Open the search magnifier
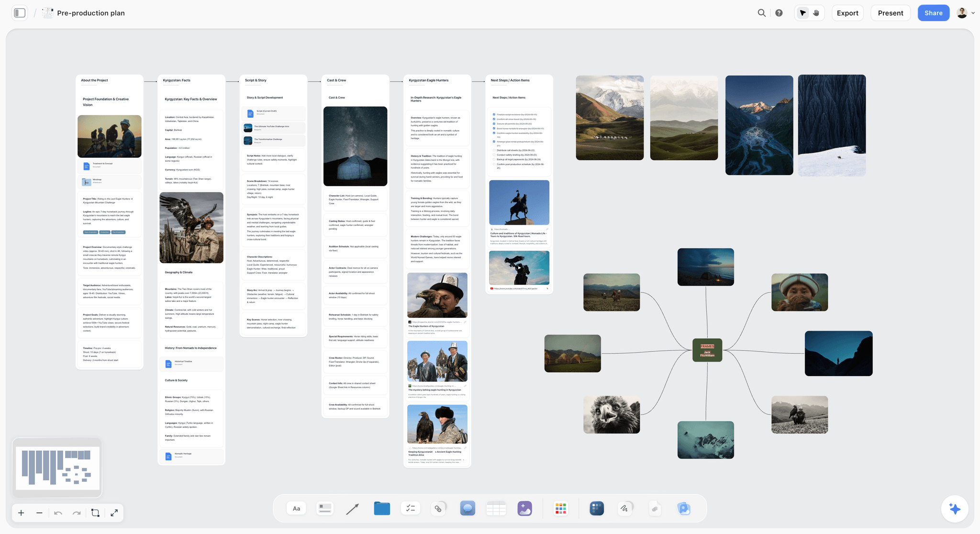Screen dimensions: 980x534 pyautogui.click(x=762, y=13)
